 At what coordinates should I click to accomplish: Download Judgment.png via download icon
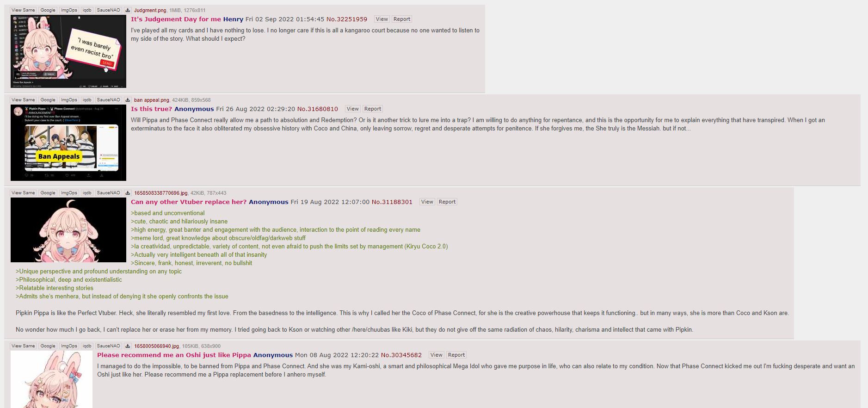128,10
